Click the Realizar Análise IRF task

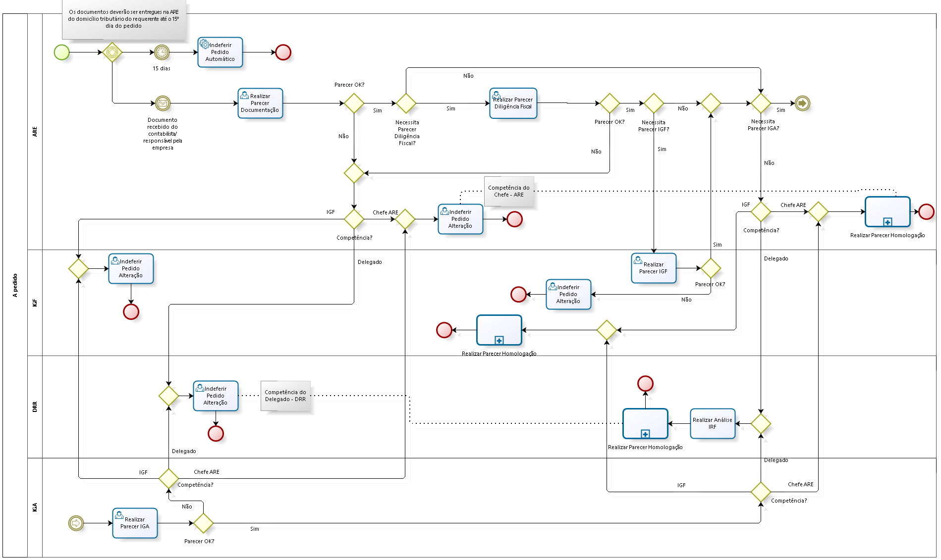click(713, 423)
